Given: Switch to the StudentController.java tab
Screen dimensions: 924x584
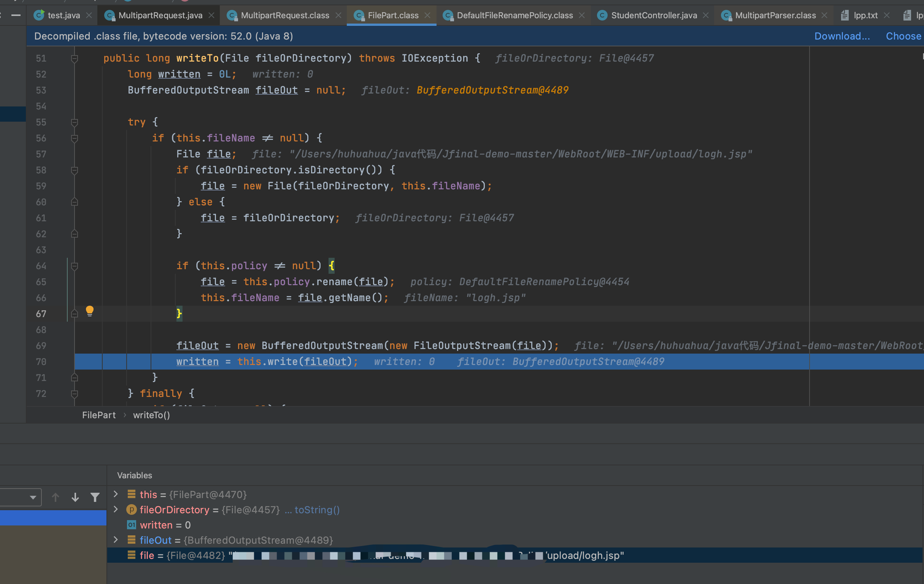Looking at the screenshot, I should tap(654, 15).
